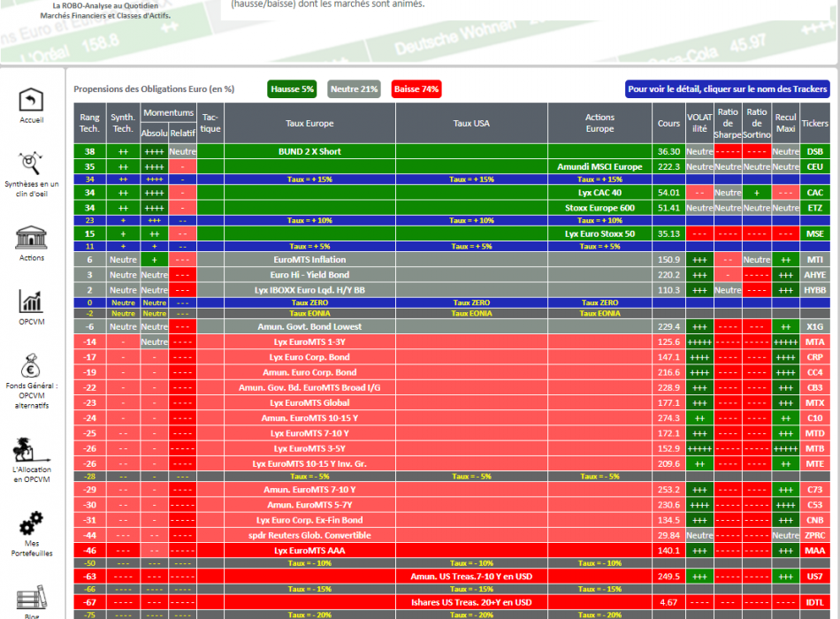Open the Amun. EuroMTS 10-15 Y tracker
This screenshot has width=840, height=619.
pos(309,418)
